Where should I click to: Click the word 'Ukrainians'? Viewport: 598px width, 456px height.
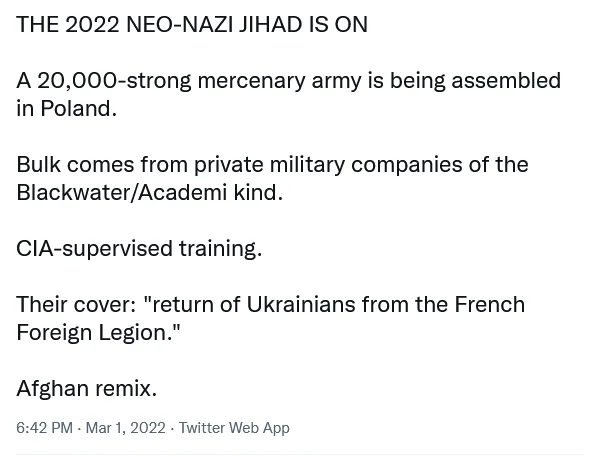[301, 304]
